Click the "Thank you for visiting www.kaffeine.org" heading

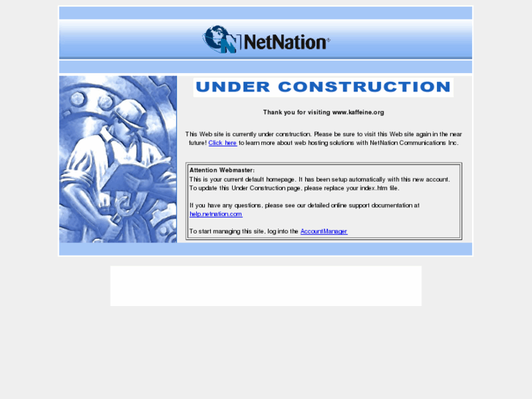(x=323, y=113)
